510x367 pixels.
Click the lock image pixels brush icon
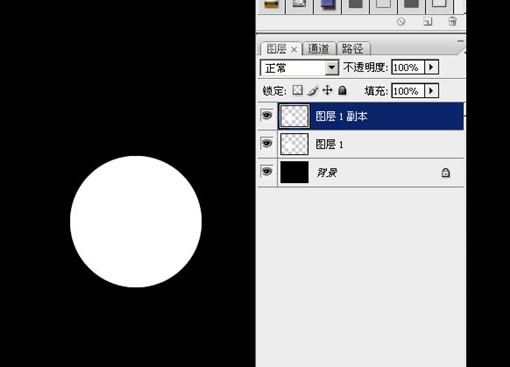[x=313, y=90]
